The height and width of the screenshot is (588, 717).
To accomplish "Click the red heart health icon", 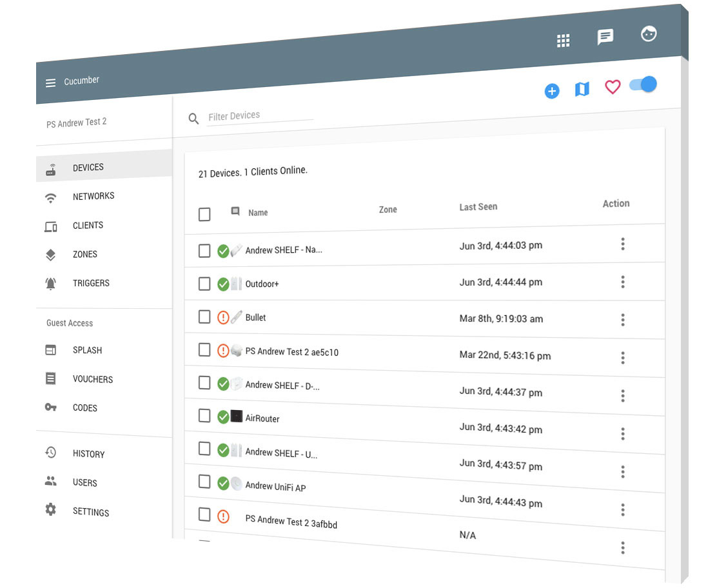I will coord(613,86).
